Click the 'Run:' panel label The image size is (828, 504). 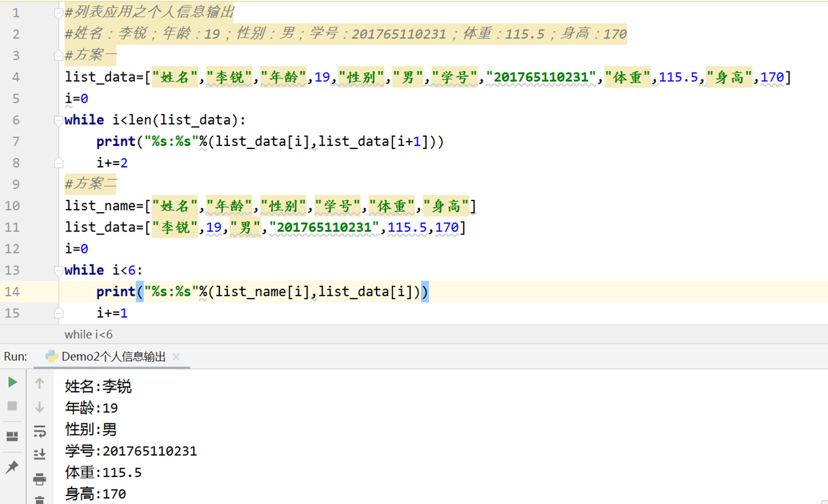tap(15, 357)
